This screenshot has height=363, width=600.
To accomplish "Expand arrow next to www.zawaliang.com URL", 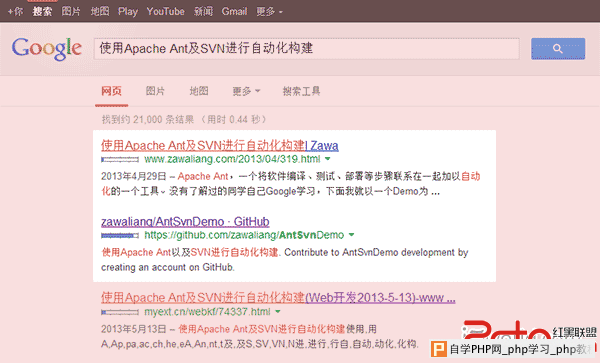I will tap(328, 159).
